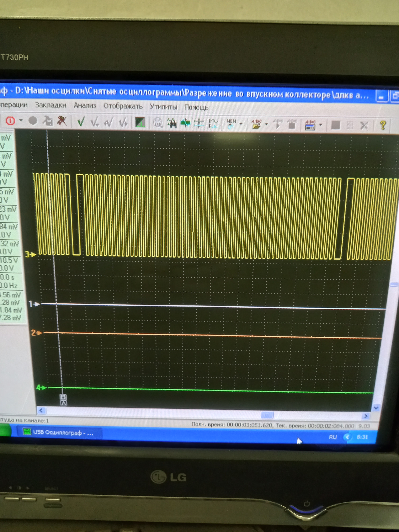399x532 pixels.
Task: Expand the MEM dropdown arrow
Action: (241, 124)
